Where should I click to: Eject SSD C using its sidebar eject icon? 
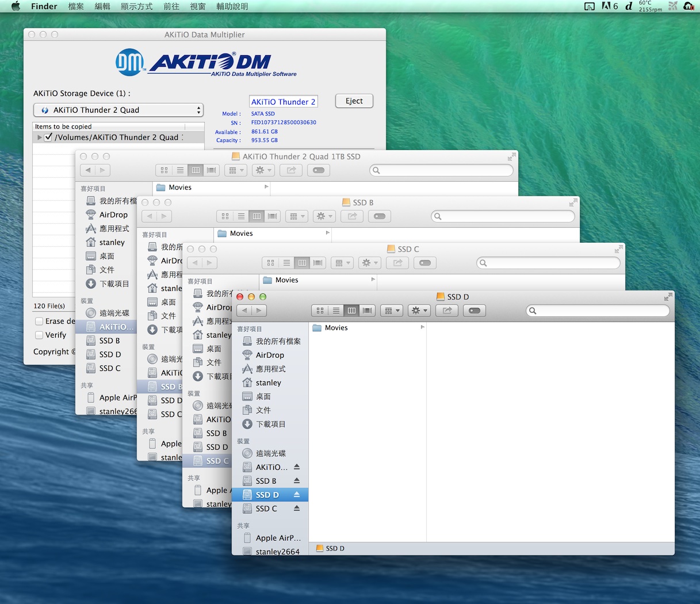(297, 509)
